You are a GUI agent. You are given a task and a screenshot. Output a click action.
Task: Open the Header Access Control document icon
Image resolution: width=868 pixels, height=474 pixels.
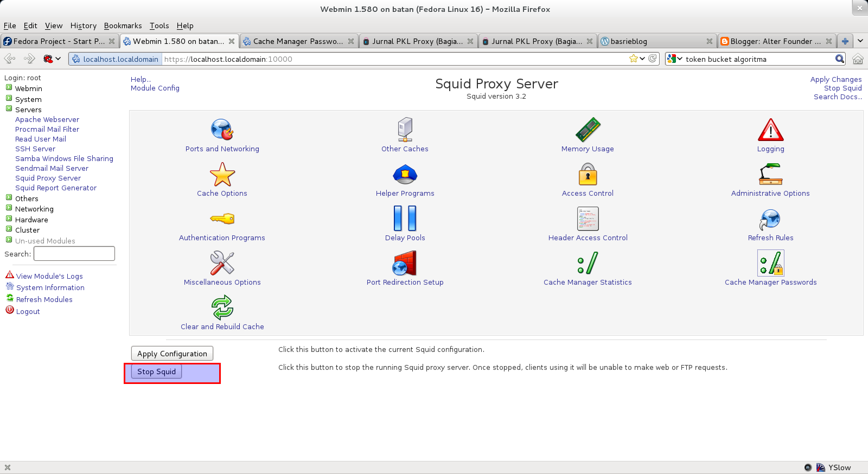[588, 219]
